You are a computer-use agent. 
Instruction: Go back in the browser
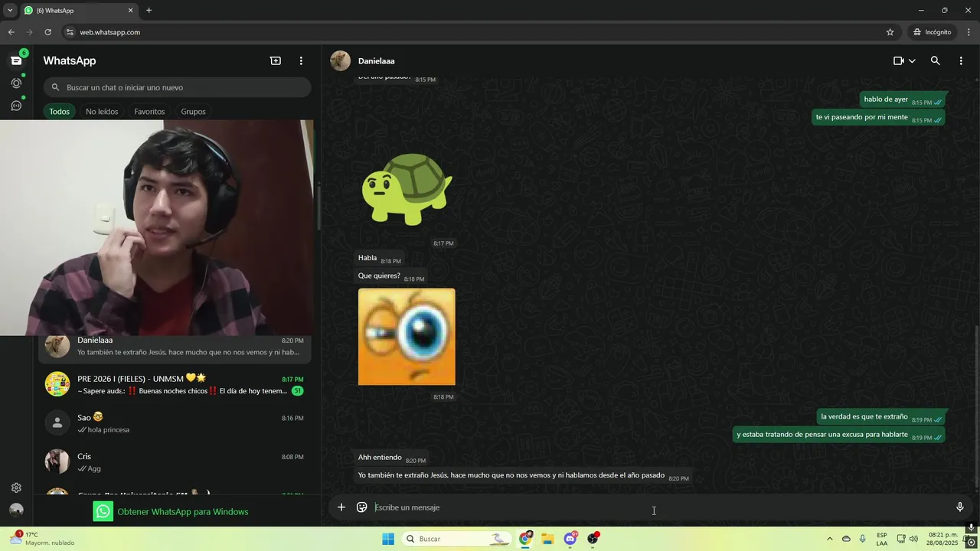(11, 32)
